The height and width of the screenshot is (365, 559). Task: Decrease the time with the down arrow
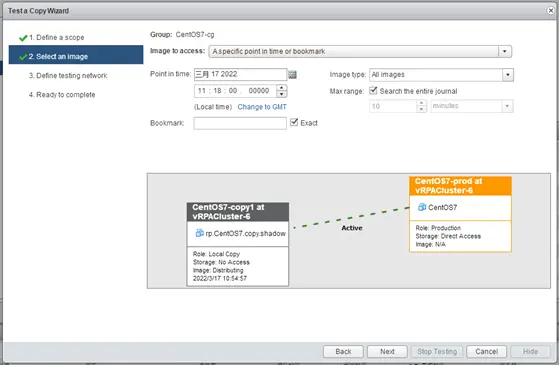(x=282, y=94)
